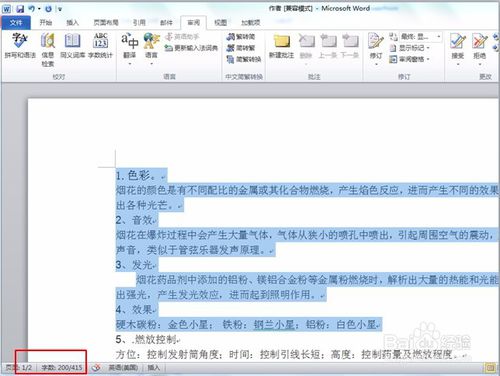Click line starting '声音，类似于管弦乐器'
The width and height of the screenshot is (500, 376).
point(191,250)
